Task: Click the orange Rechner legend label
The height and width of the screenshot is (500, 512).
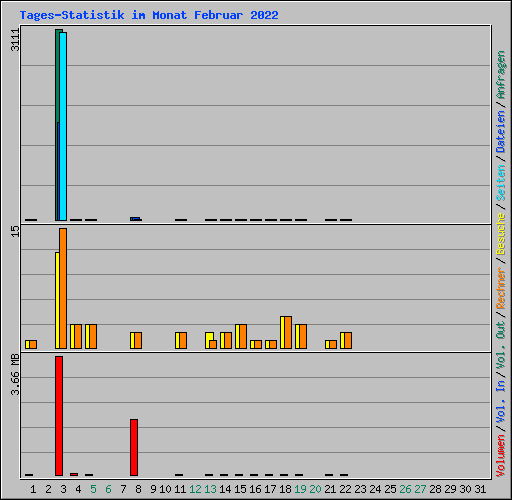Action: click(x=501, y=288)
